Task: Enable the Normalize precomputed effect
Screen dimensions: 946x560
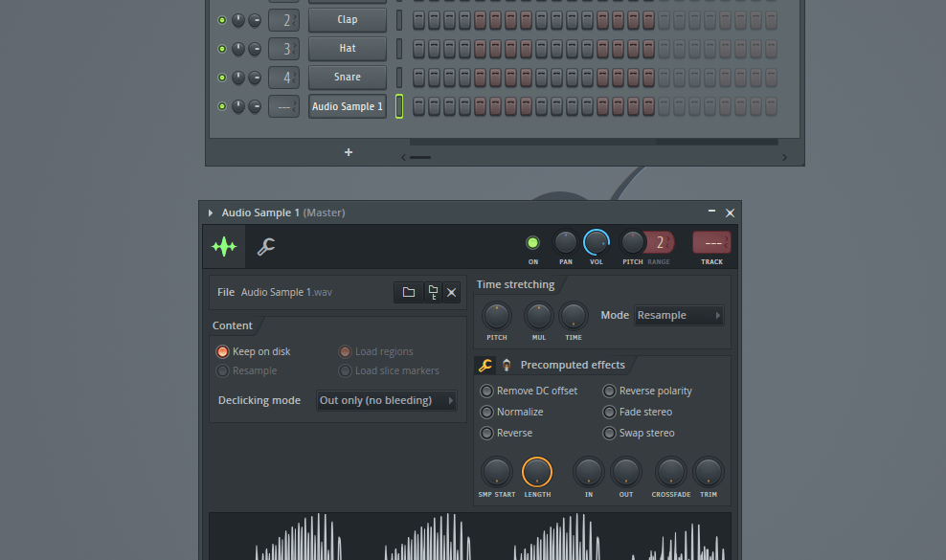Action: (487, 412)
